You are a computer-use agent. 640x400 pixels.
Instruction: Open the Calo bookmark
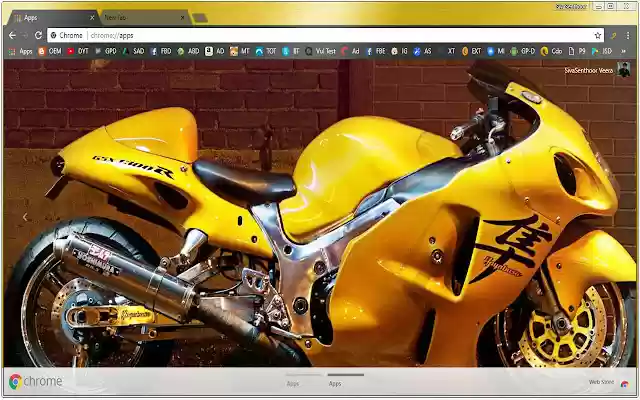click(551, 51)
